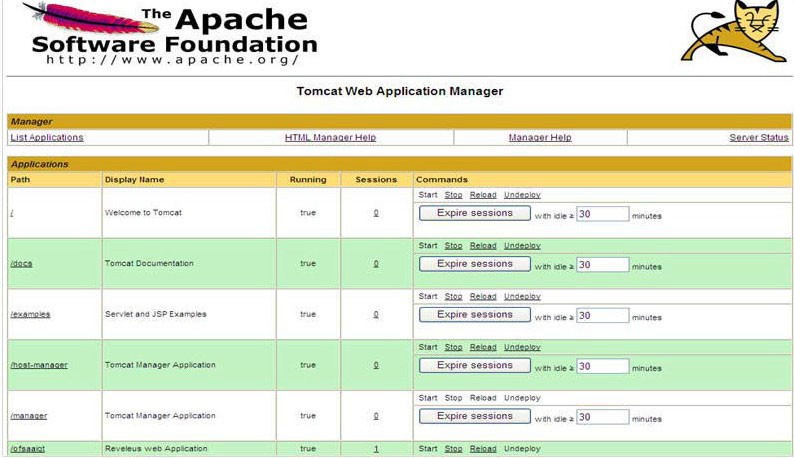This screenshot has height=458, width=794.
Task: Click the Running column header
Action: pos(308,180)
